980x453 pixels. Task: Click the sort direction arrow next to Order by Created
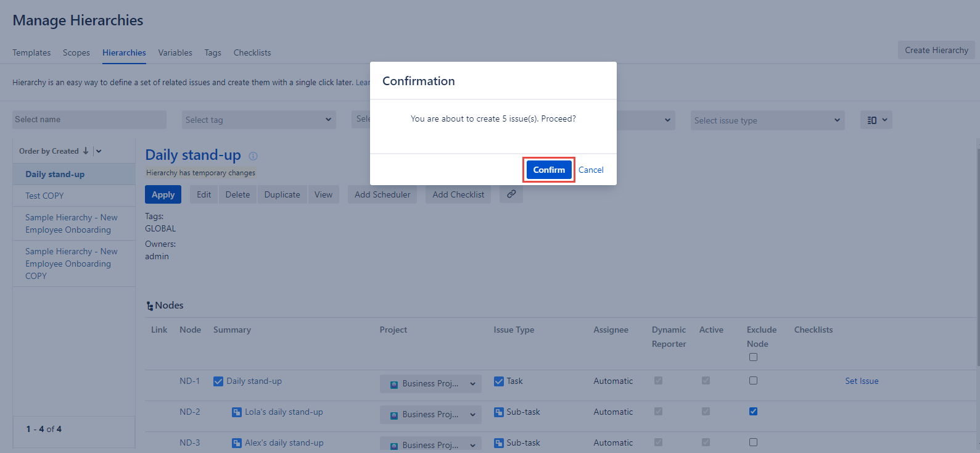coord(86,151)
